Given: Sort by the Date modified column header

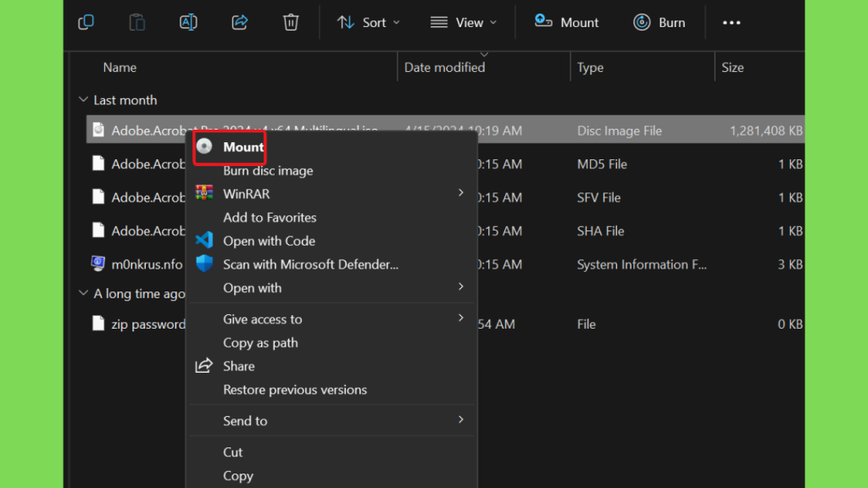Looking at the screenshot, I should pos(444,68).
